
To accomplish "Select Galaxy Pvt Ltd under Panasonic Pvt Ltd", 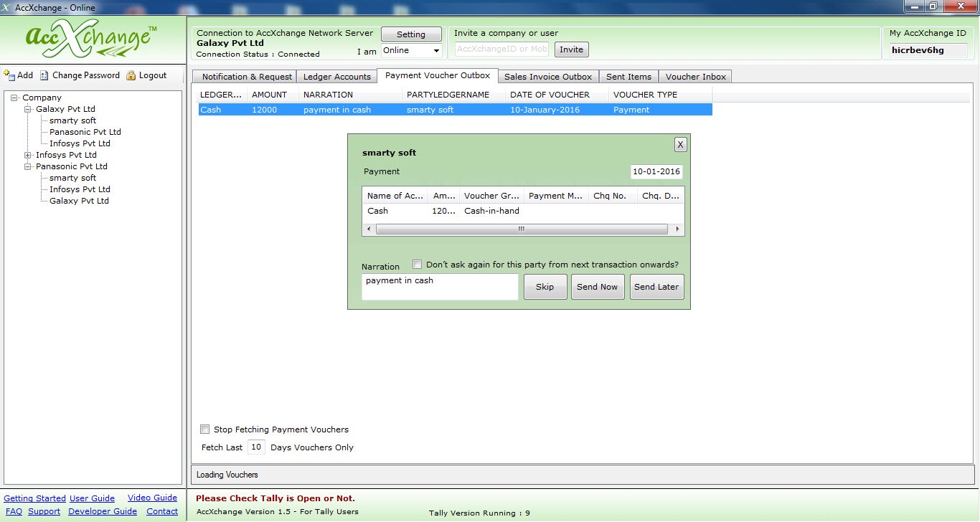I will coord(79,201).
